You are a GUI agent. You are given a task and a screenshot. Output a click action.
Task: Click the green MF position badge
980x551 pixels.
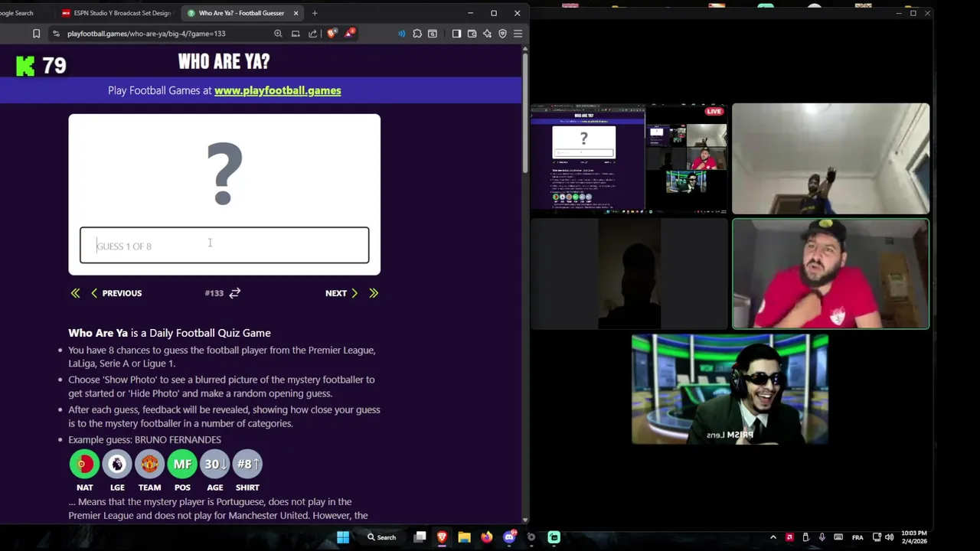(182, 464)
